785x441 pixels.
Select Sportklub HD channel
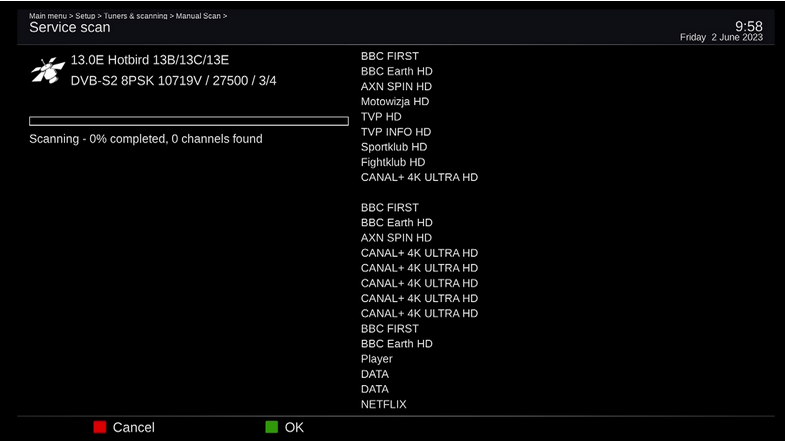pyautogui.click(x=394, y=147)
